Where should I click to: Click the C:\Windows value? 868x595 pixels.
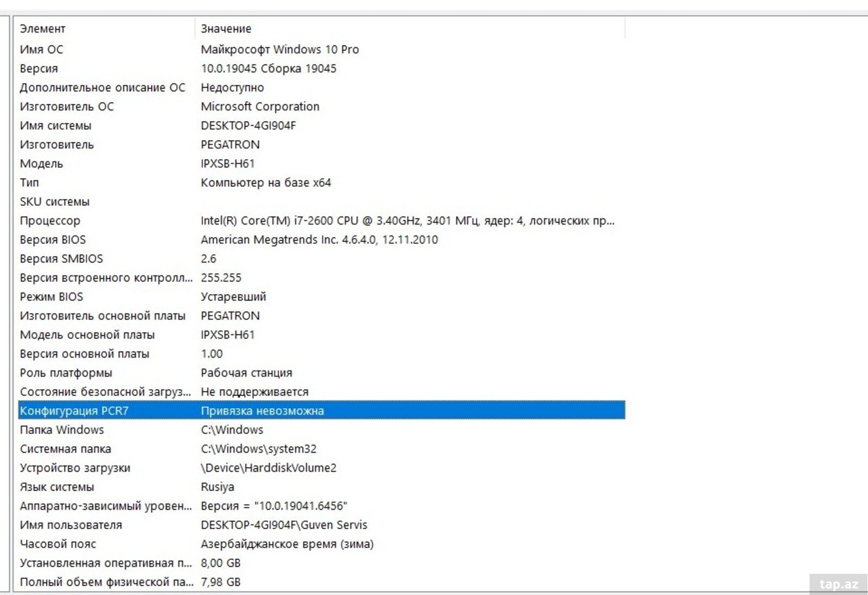(232, 429)
